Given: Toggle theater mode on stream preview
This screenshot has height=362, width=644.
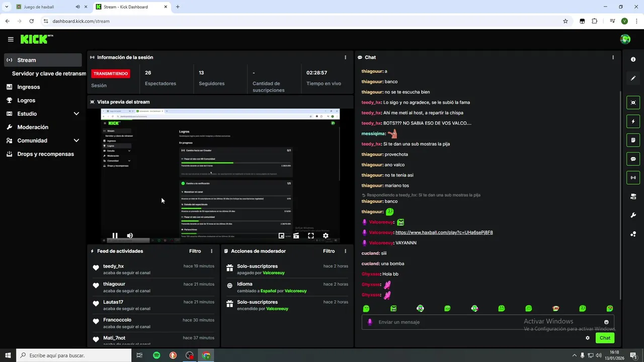Looking at the screenshot, I should pyautogui.click(x=296, y=235).
